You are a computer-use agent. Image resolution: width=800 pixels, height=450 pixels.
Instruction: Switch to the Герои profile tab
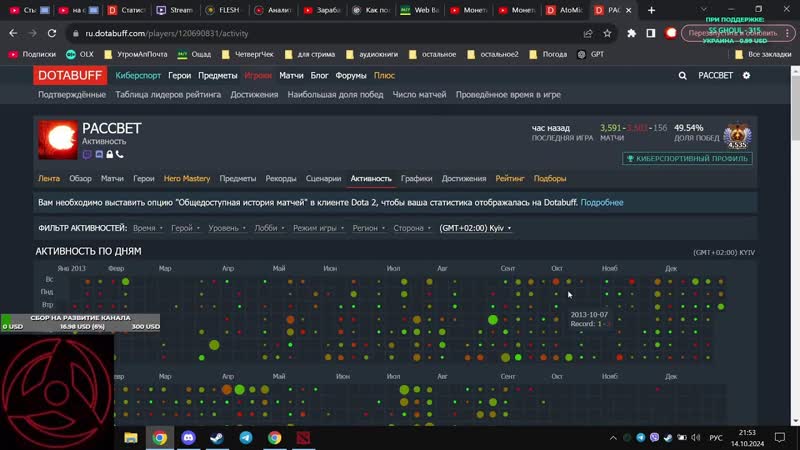pos(144,179)
